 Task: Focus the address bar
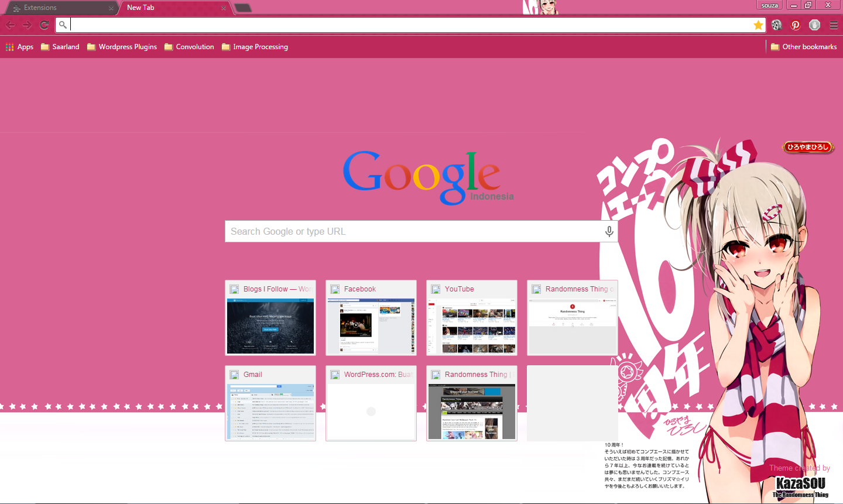click(x=411, y=25)
